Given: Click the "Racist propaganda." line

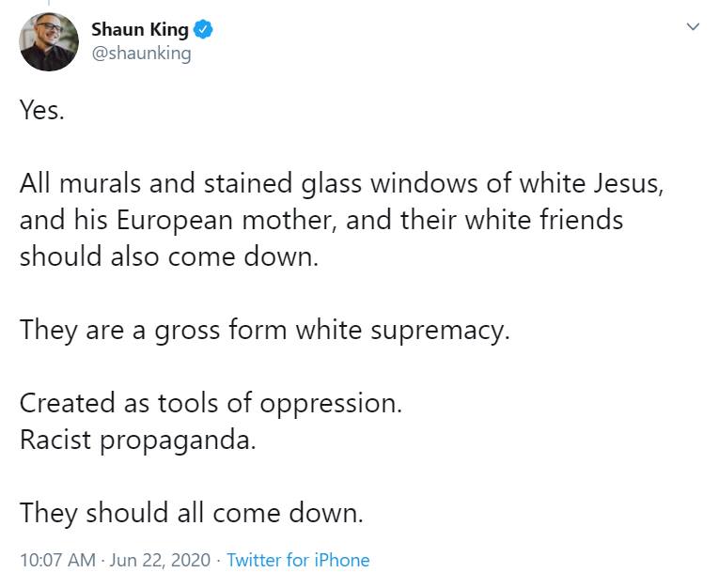Looking at the screenshot, I should [137, 440].
